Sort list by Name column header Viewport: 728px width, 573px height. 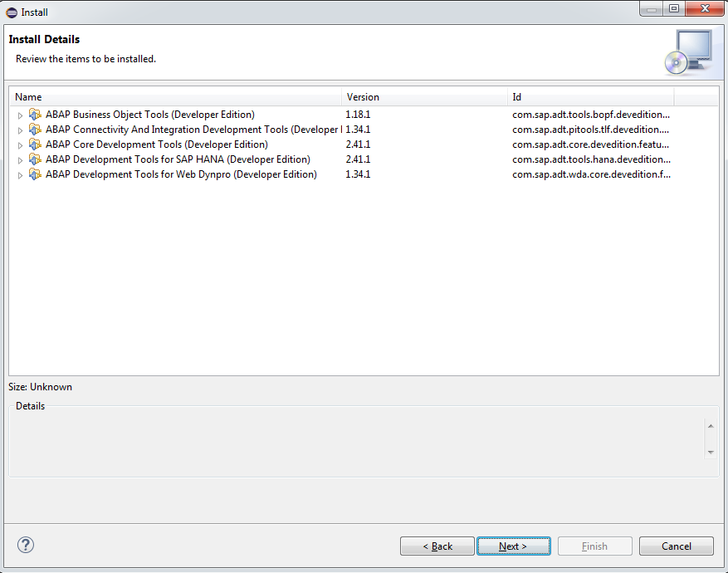175,97
